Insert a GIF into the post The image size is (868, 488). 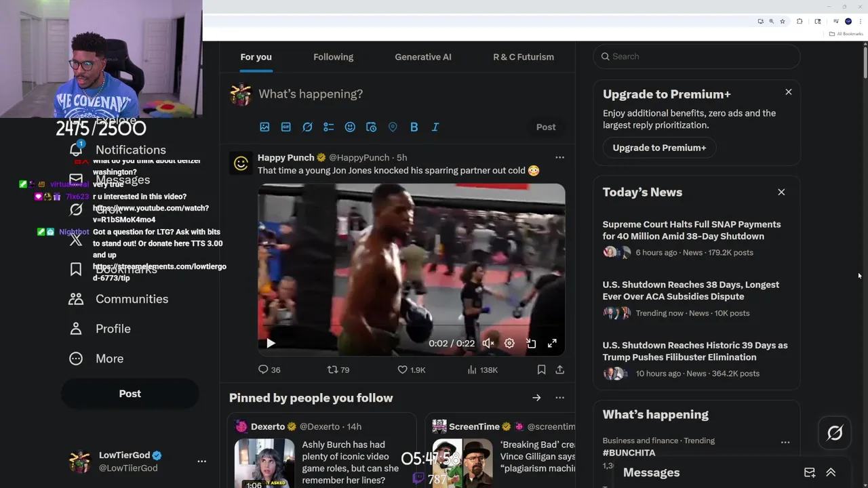coord(286,127)
